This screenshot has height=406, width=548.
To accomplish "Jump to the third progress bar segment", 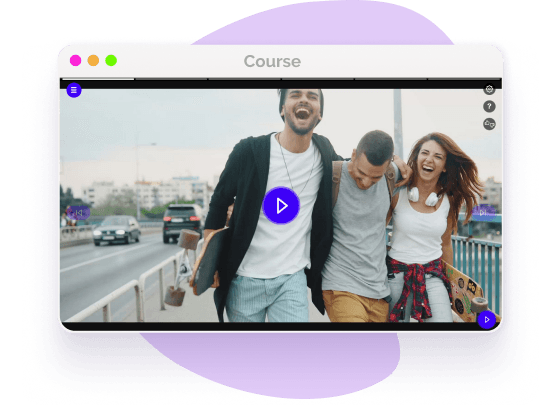I will [244, 79].
